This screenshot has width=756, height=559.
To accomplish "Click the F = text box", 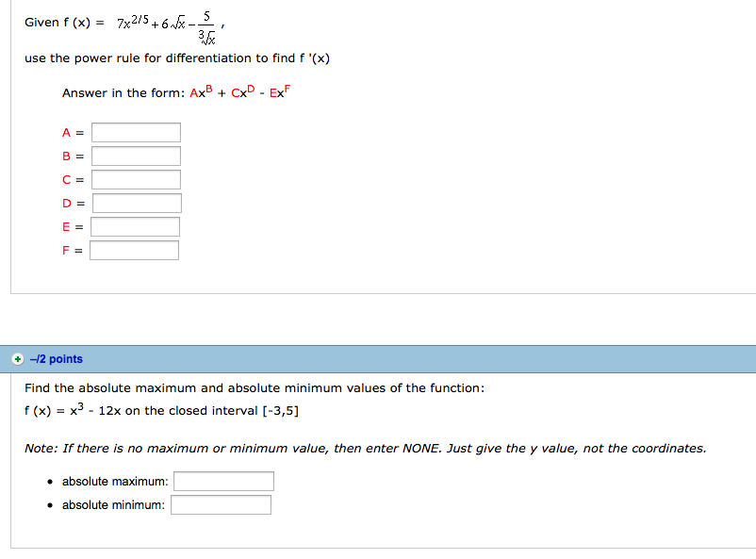I will coord(133,250).
